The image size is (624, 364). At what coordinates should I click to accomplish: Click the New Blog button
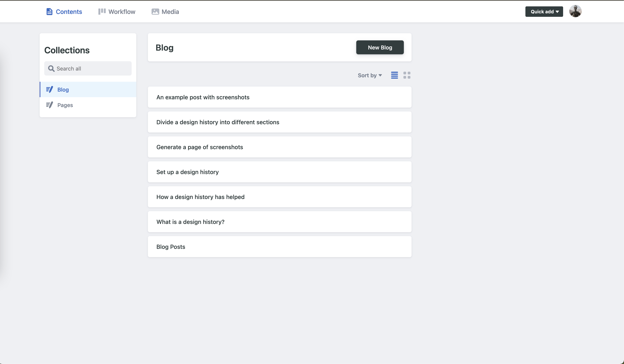(380, 47)
